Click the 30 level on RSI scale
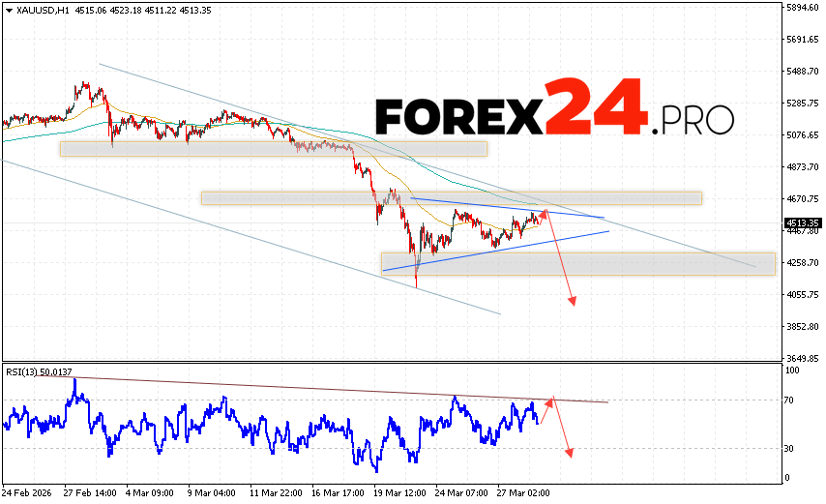The image size is (826, 504). pyautogui.click(x=789, y=448)
